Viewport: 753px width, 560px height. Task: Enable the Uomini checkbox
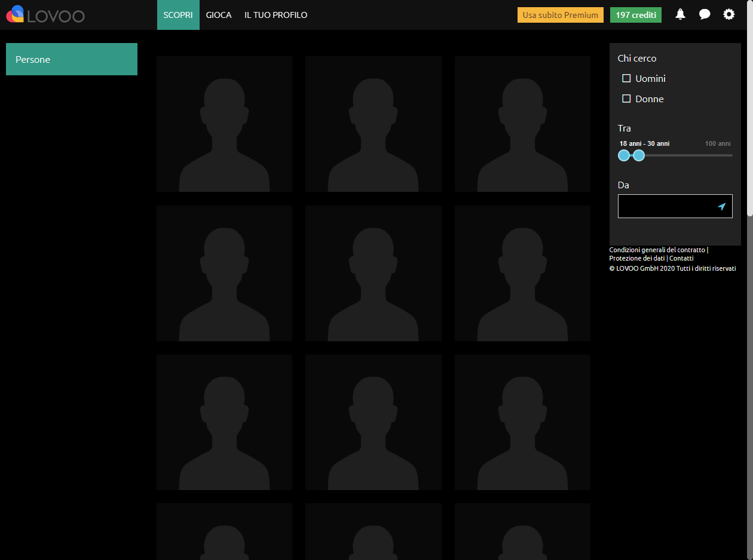tap(626, 78)
